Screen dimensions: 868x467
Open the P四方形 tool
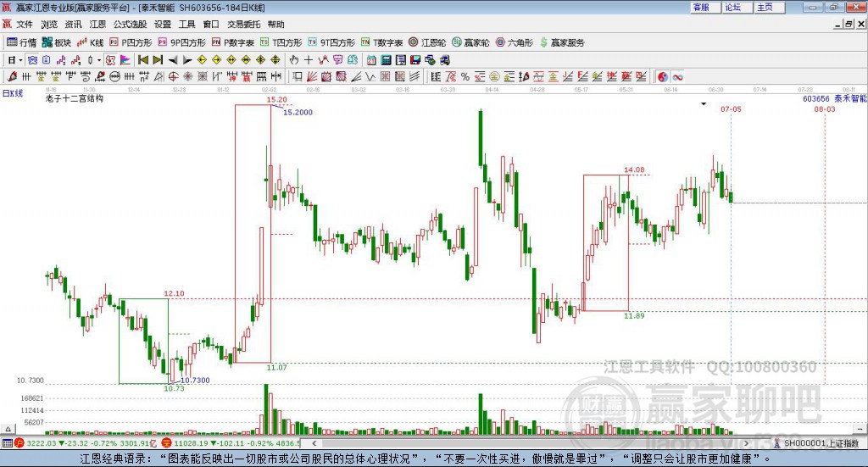(131, 42)
